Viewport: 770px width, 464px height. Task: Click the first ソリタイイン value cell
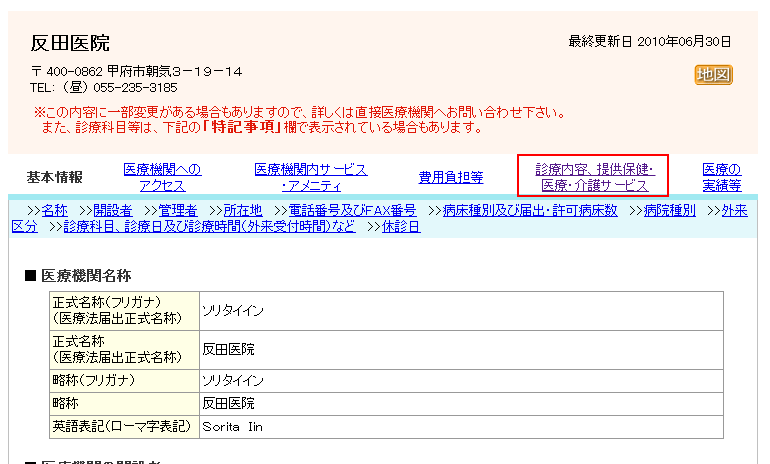(x=461, y=311)
